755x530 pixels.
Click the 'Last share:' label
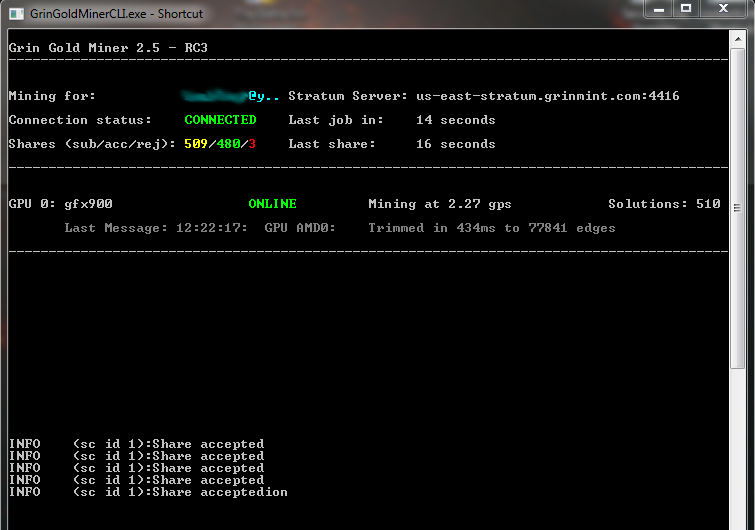[332, 144]
